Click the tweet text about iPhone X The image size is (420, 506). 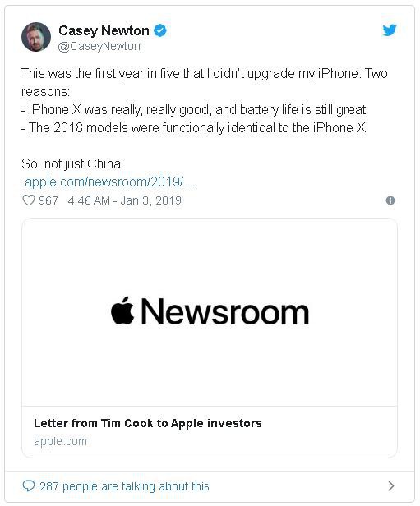pos(205,101)
